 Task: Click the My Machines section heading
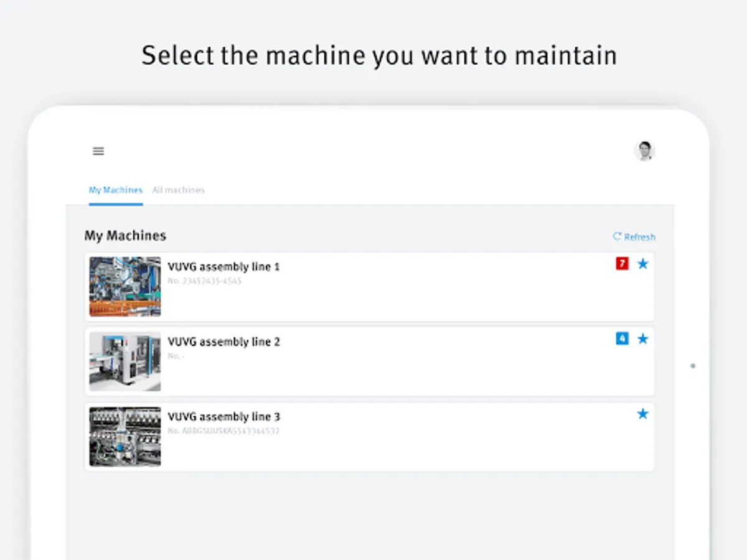click(x=125, y=236)
